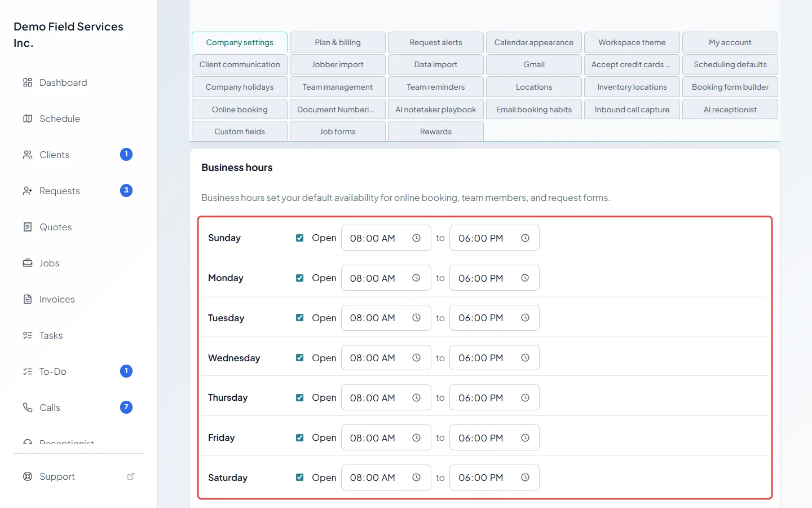Viewport: 812px width, 508px height.
Task: Switch to the Team management tab
Action: point(338,87)
